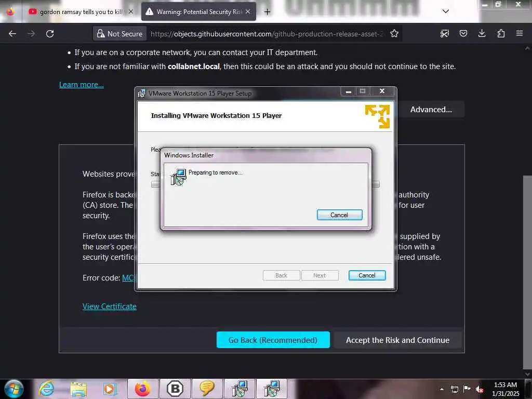Open the Firefox extensions icon
The image size is (532, 399).
(x=501, y=33)
